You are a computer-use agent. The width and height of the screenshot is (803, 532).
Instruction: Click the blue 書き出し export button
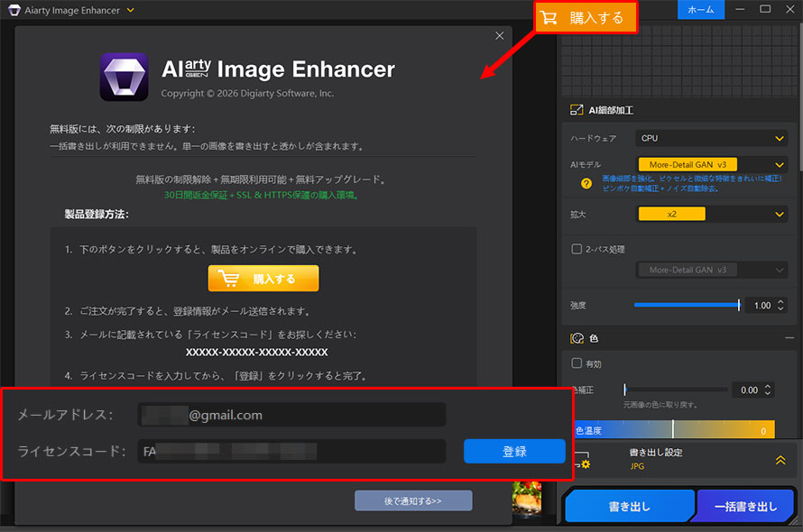point(629,506)
